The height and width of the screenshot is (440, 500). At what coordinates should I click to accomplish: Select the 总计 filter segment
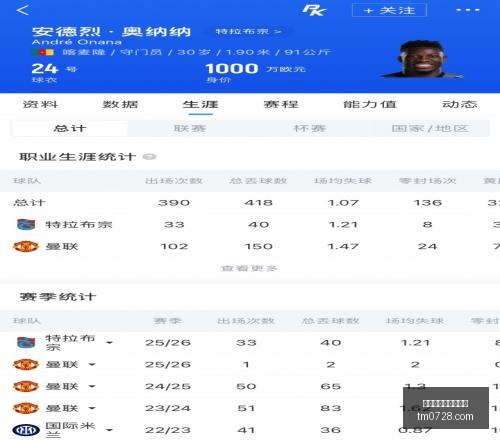pyautogui.click(x=70, y=128)
